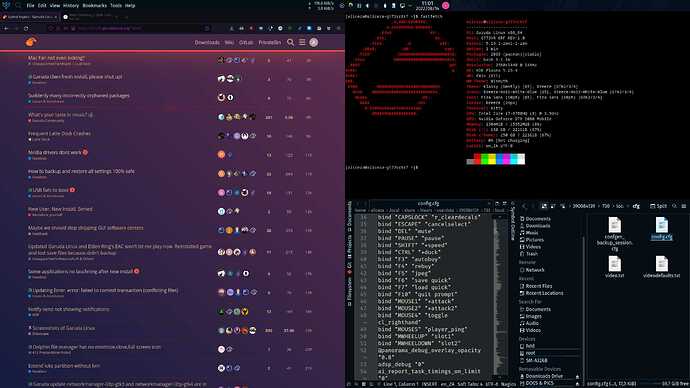The image size is (690, 388).
Task: Open topic 'Frequent Latte Dock Crashes'
Action: pos(59,133)
